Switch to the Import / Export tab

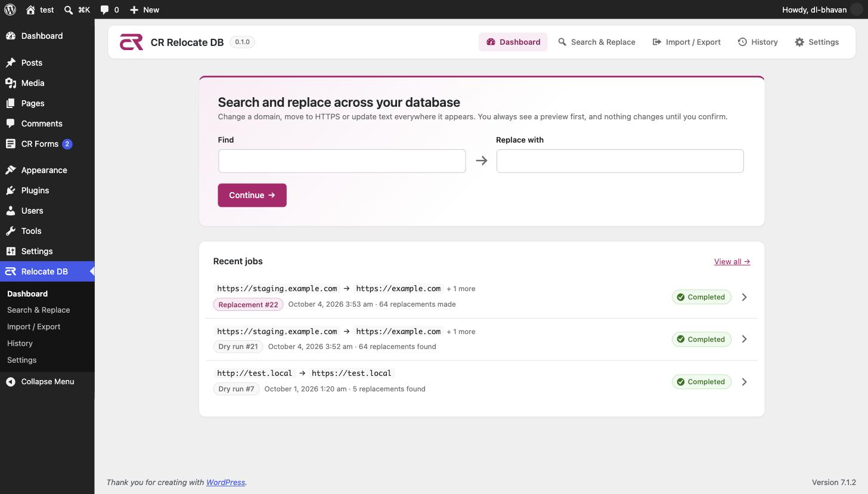(x=687, y=42)
